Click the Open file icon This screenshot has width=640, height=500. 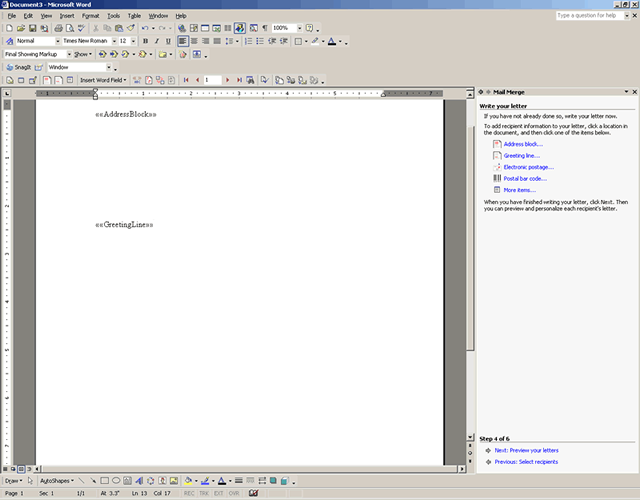[x=21, y=28]
